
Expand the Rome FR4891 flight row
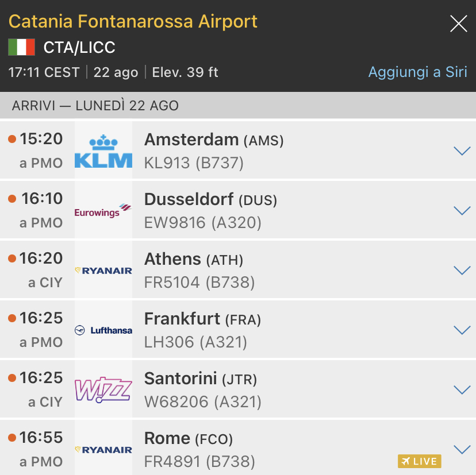pos(462,450)
